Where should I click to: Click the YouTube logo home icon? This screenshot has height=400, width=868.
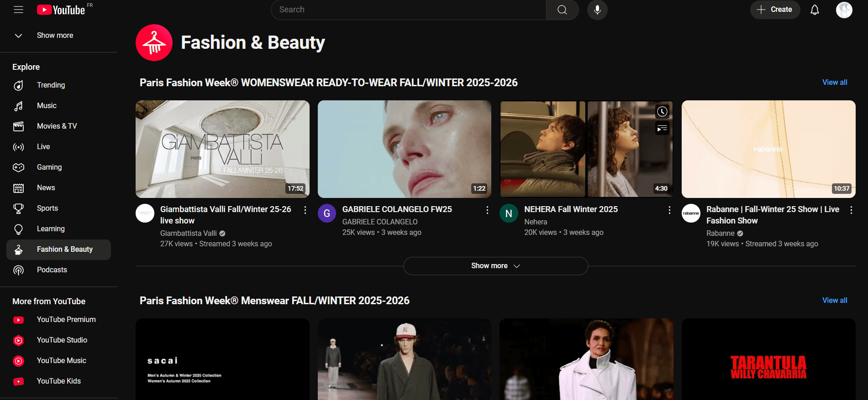click(x=61, y=10)
